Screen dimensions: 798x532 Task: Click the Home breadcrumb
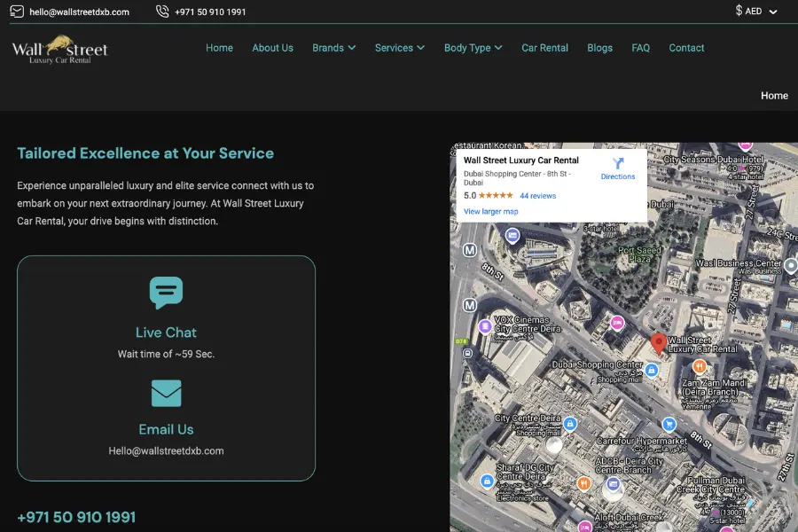point(773,96)
